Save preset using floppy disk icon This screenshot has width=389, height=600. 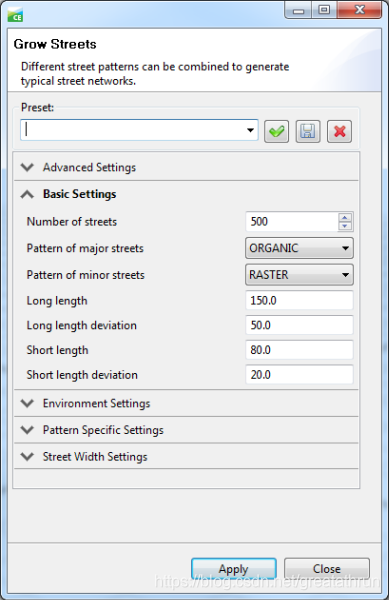pos(308,131)
